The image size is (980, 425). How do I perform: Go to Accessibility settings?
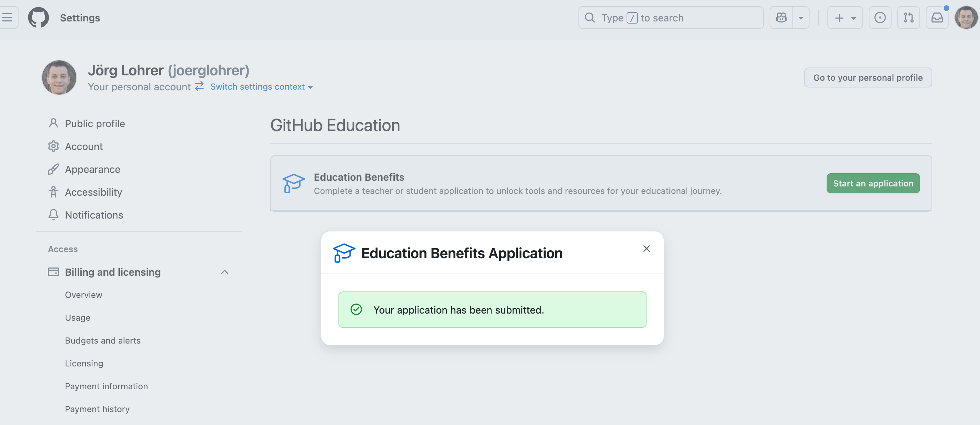click(x=93, y=192)
